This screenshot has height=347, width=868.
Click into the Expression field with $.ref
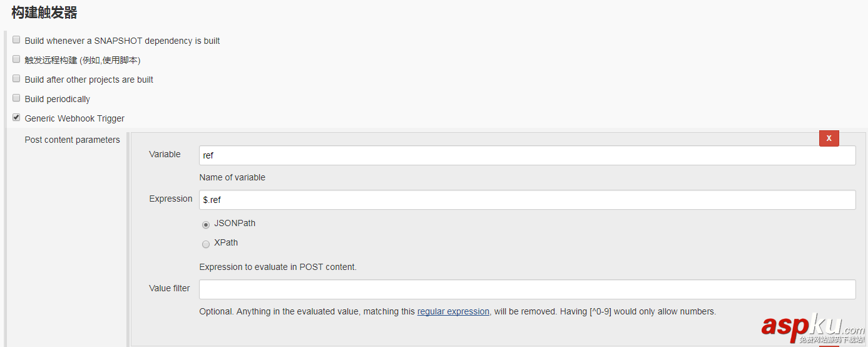point(527,200)
